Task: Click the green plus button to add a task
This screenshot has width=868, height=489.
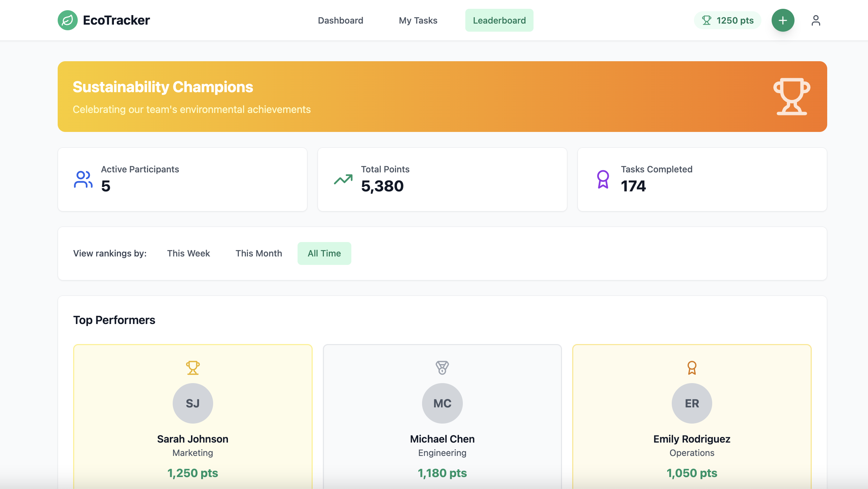Action: pyautogui.click(x=783, y=20)
